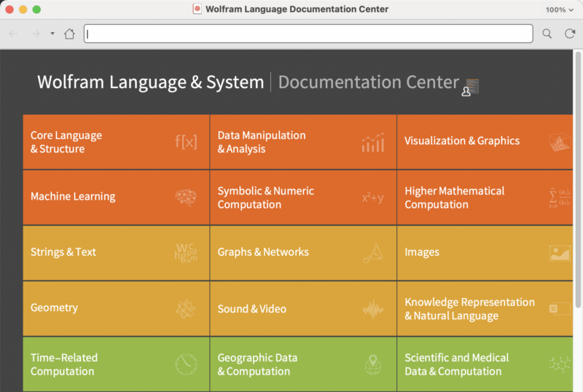Click the brain Machine Learning icon
The width and height of the screenshot is (583, 392).
coord(186,197)
